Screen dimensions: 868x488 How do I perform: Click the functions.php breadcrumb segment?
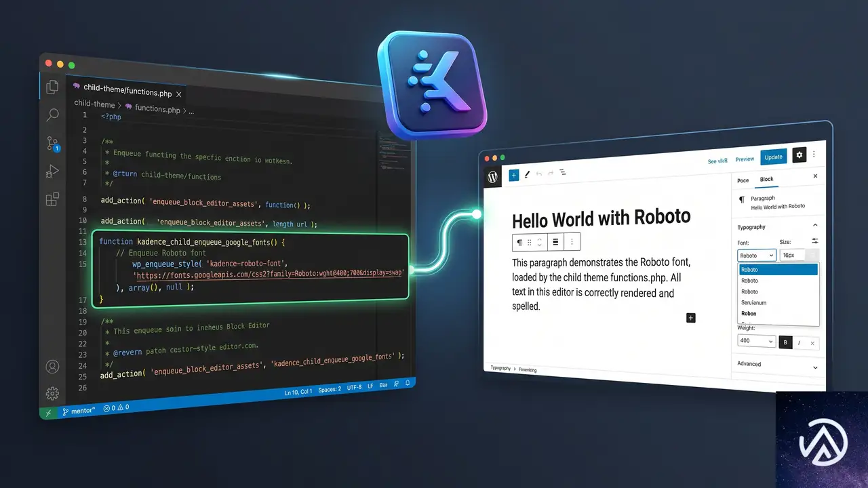(x=157, y=108)
